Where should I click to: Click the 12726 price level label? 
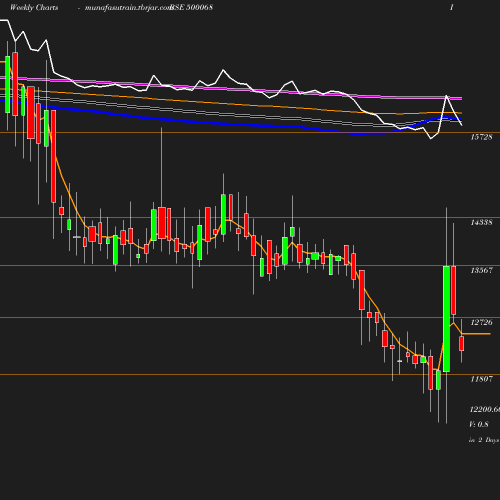pyautogui.click(x=481, y=322)
